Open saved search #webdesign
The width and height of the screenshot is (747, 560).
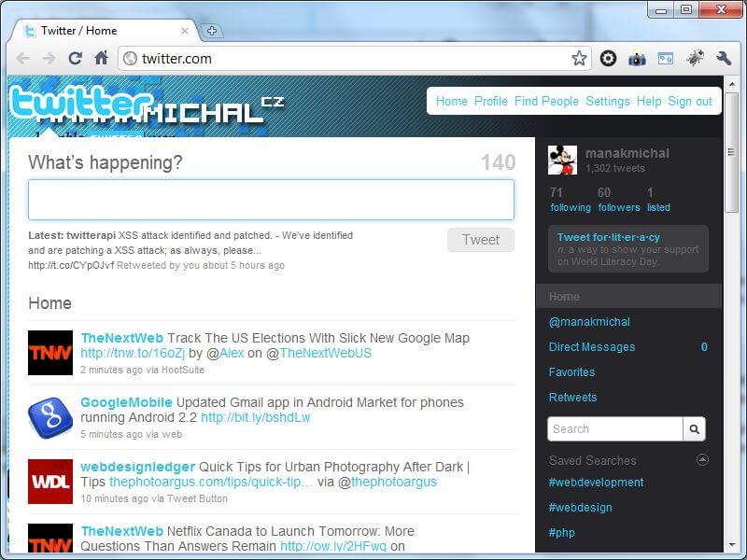pyautogui.click(x=580, y=508)
